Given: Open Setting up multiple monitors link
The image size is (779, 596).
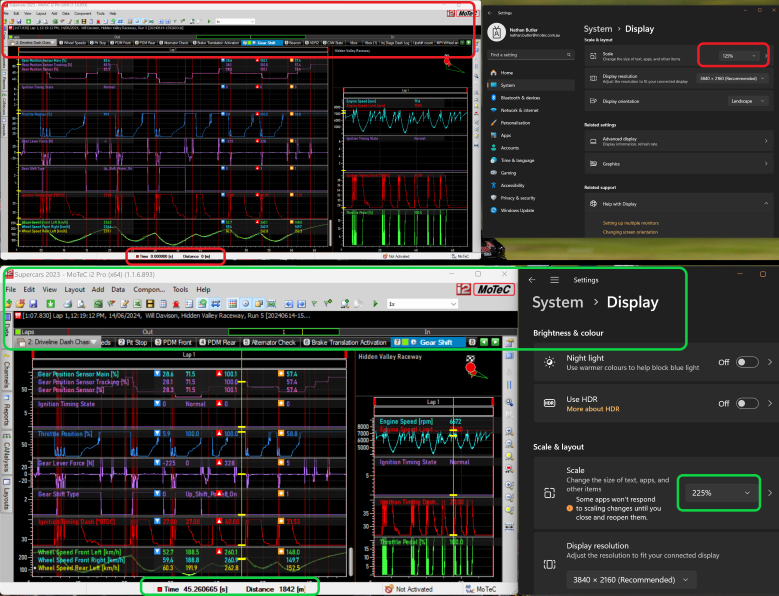Looking at the screenshot, I should [x=630, y=223].
